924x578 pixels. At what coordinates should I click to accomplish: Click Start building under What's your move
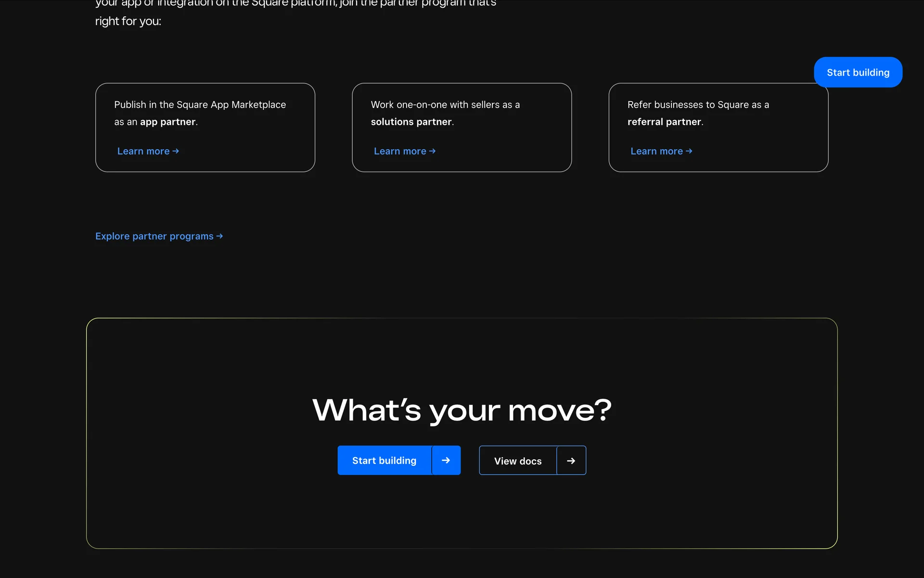384,460
